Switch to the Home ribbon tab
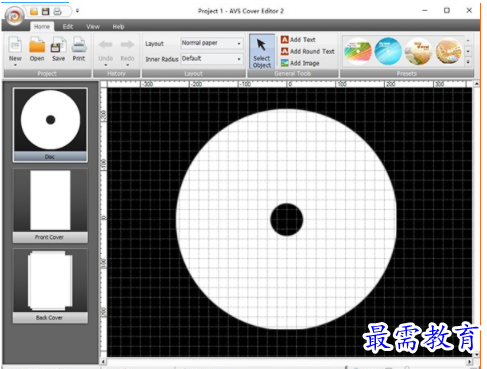487x369 pixels. [x=42, y=27]
